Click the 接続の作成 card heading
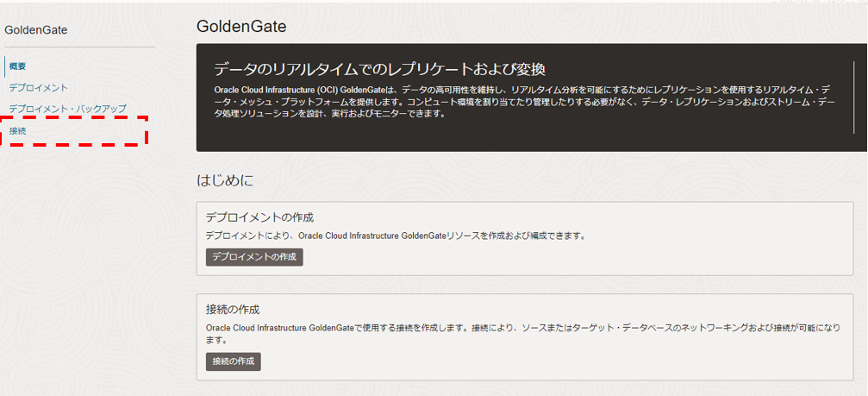The height and width of the screenshot is (396, 868). point(233,309)
